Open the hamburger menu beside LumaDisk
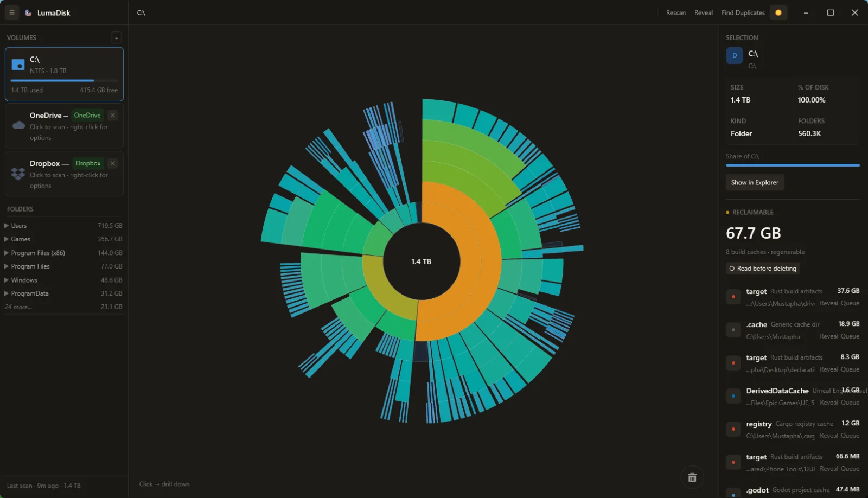 (11, 12)
